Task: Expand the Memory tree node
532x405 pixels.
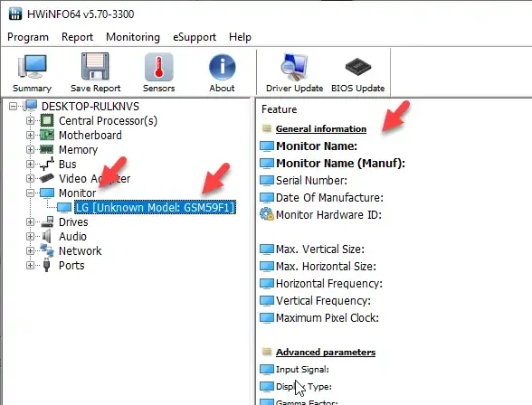Action: 30,149
